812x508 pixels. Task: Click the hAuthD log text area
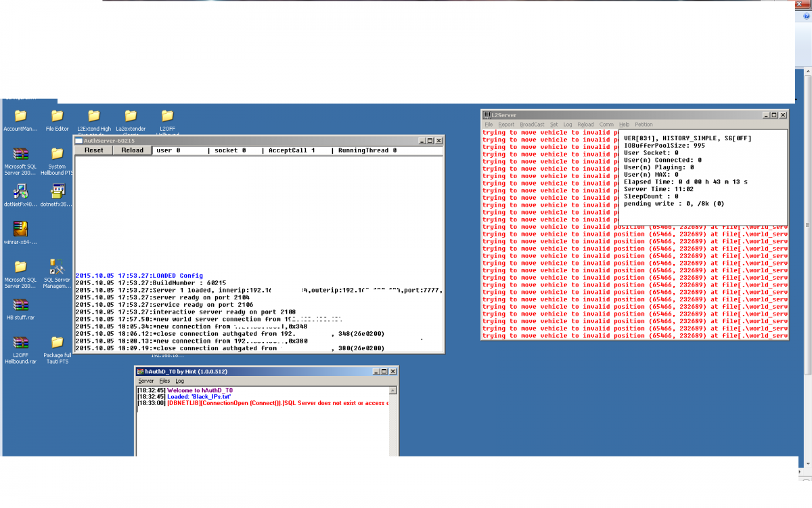pyautogui.click(x=264, y=427)
